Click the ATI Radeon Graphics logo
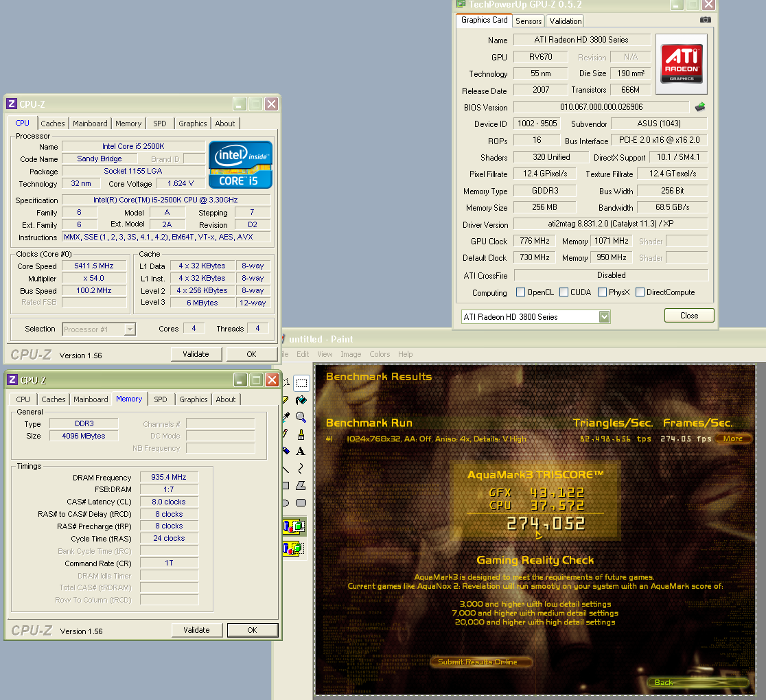Image resolution: width=766 pixels, height=700 pixels. pos(682,64)
